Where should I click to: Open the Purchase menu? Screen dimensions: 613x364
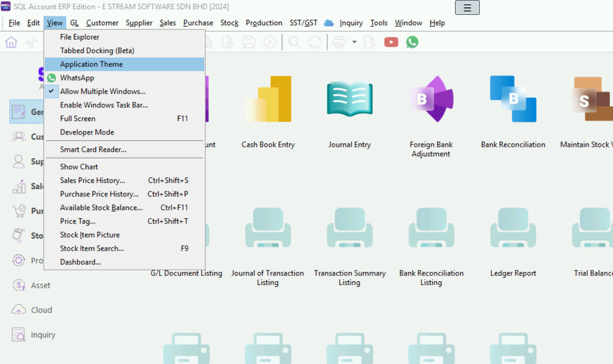pyautogui.click(x=198, y=23)
